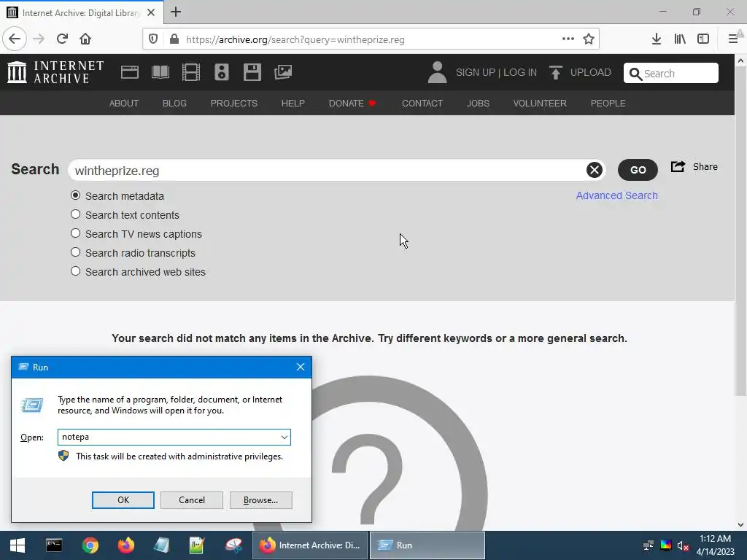This screenshot has width=747, height=560.
Task: Open the images icon in Archive header
Action: click(283, 72)
